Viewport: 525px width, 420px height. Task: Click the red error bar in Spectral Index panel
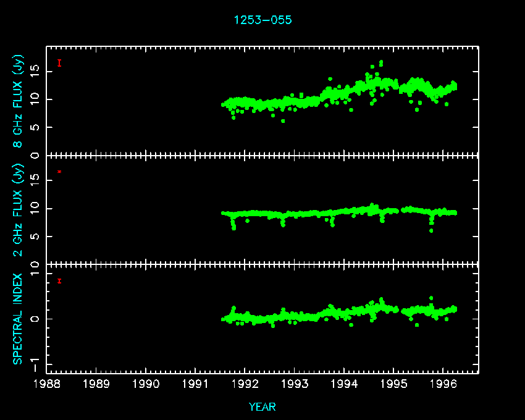pyautogui.click(x=59, y=281)
